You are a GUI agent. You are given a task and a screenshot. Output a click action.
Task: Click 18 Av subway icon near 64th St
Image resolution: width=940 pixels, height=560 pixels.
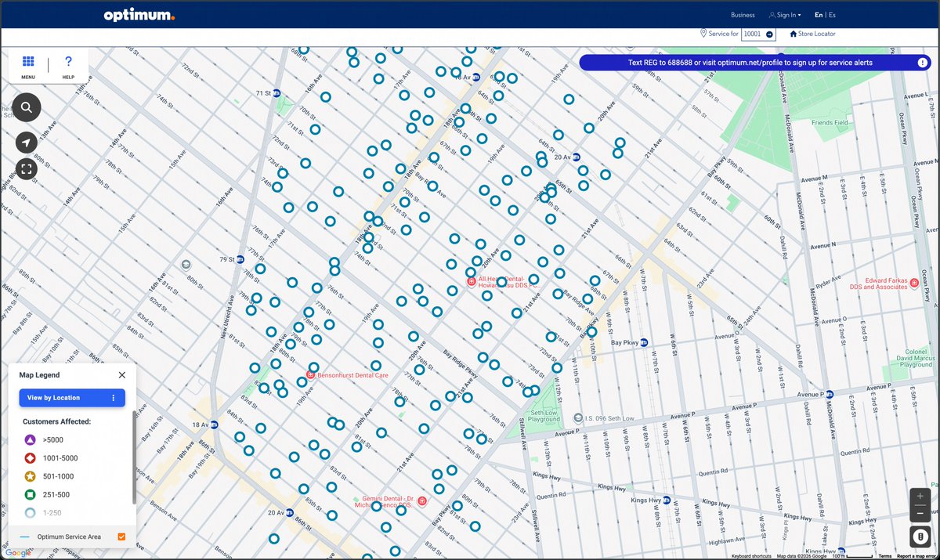[x=477, y=77]
